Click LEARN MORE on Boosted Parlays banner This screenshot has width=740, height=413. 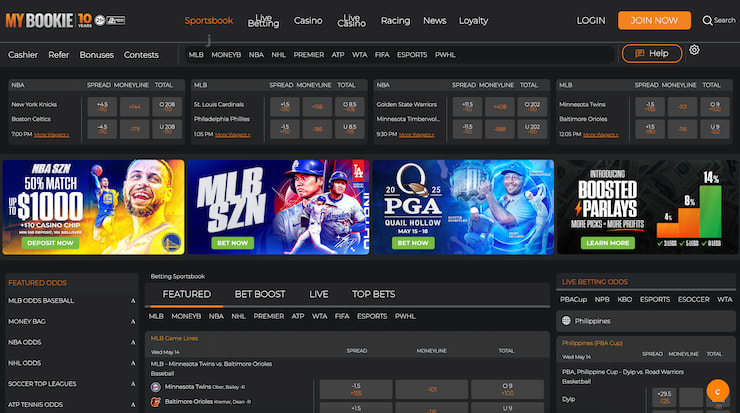pyautogui.click(x=607, y=243)
